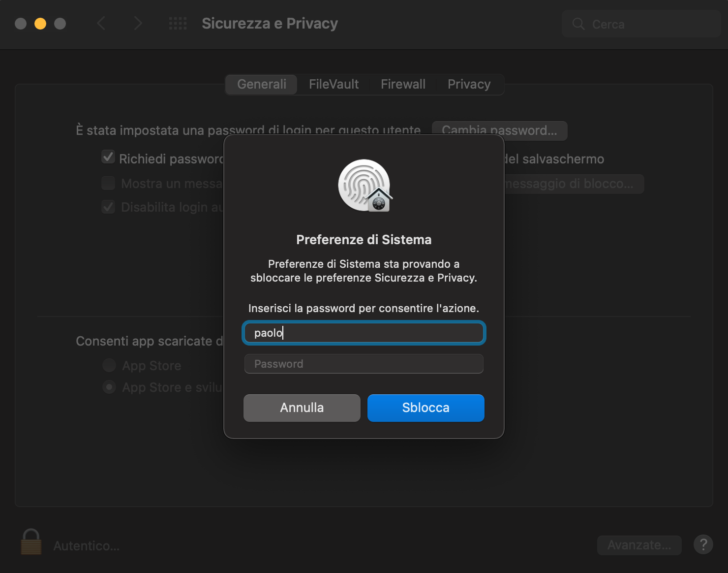Switch to the FileVault tab
This screenshot has height=573, width=728.
[334, 84]
